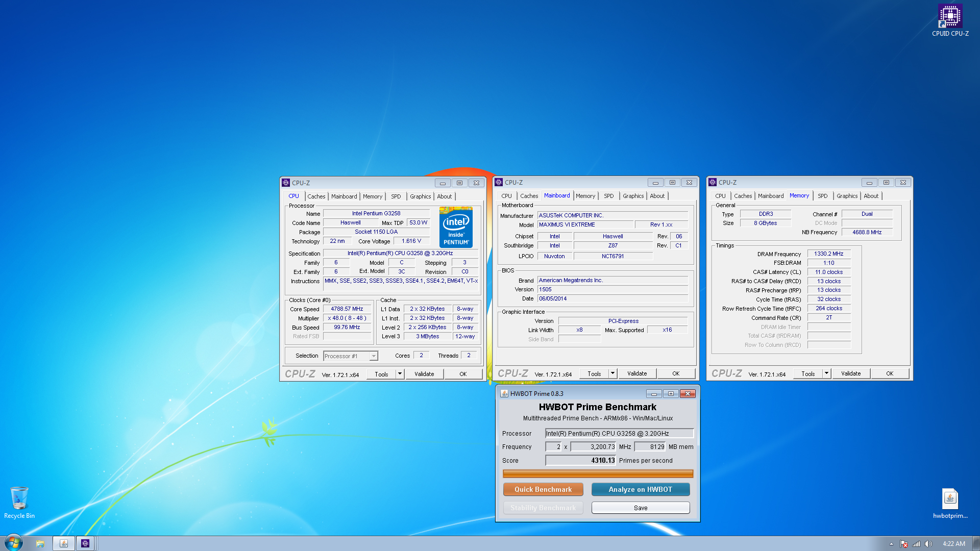Click the 8129 MB mem field

pyautogui.click(x=650, y=446)
